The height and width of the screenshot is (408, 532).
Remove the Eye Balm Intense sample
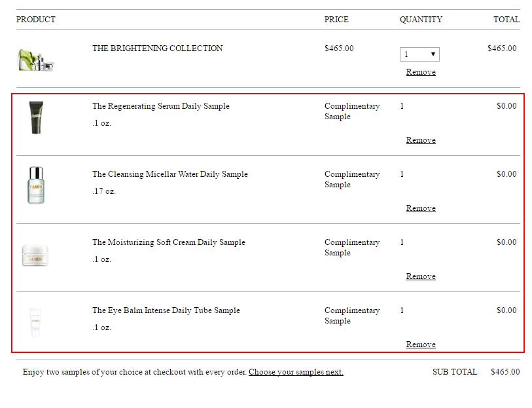pos(421,344)
